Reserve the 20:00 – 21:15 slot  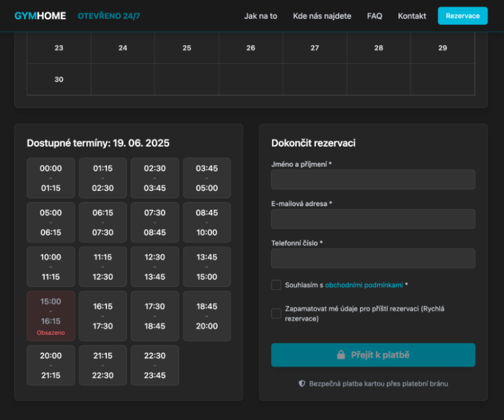pos(51,365)
